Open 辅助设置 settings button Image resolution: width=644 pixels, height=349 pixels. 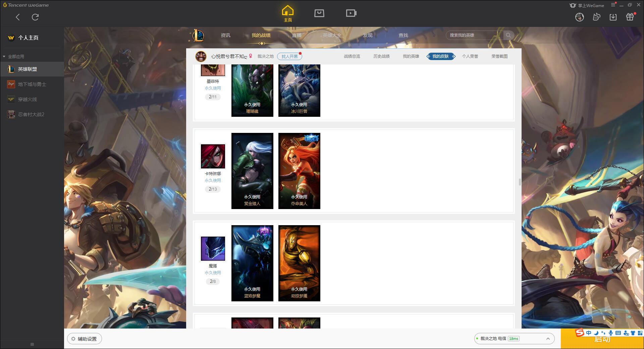(x=85, y=339)
